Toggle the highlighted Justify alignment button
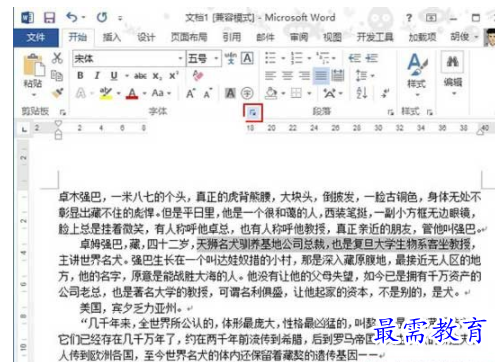 pyautogui.click(x=321, y=76)
